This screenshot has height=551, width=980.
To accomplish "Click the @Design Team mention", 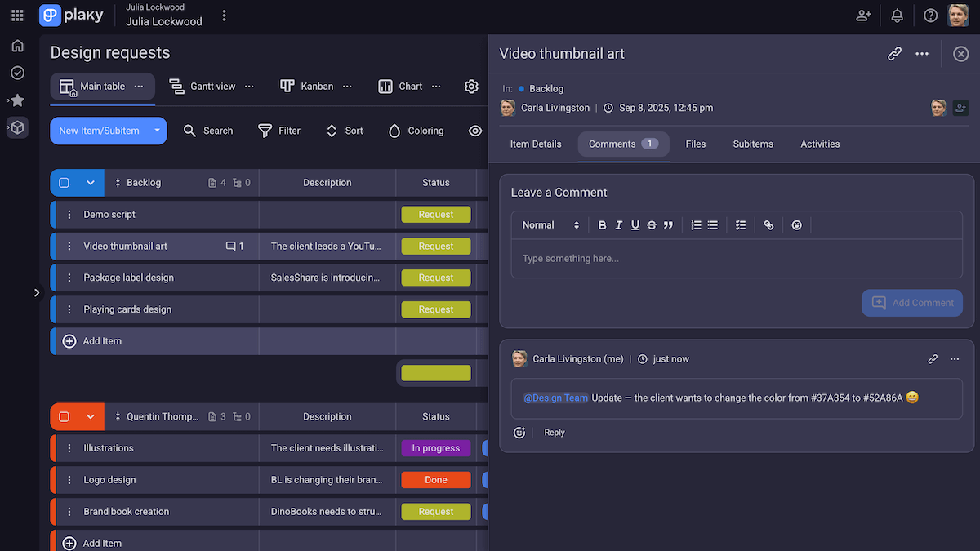I will point(555,398).
